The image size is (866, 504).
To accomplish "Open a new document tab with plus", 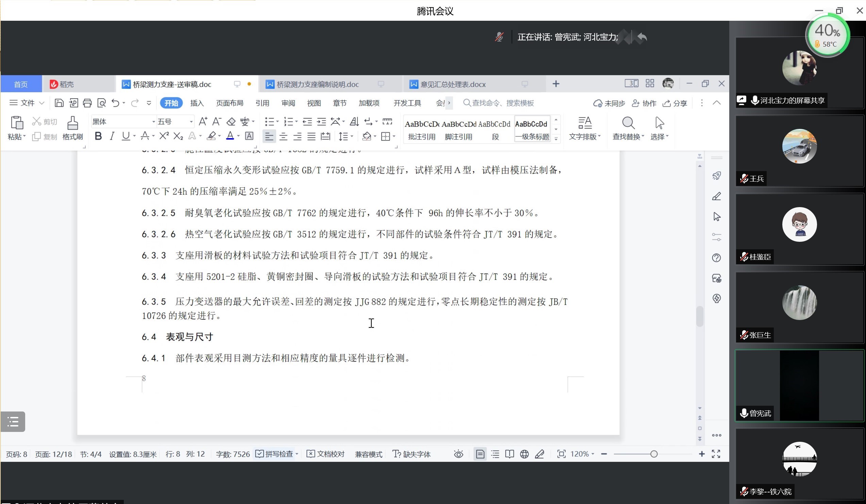I will pyautogui.click(x=556, y=84).
